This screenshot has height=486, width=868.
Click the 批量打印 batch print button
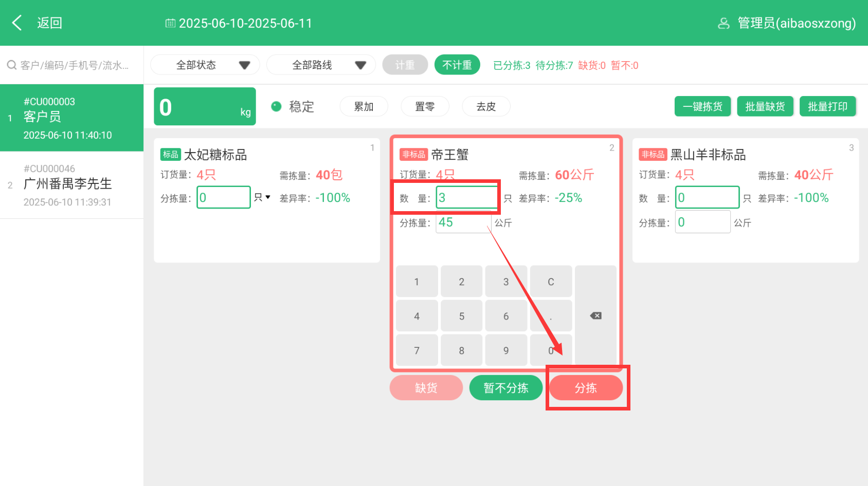point(827,106)
